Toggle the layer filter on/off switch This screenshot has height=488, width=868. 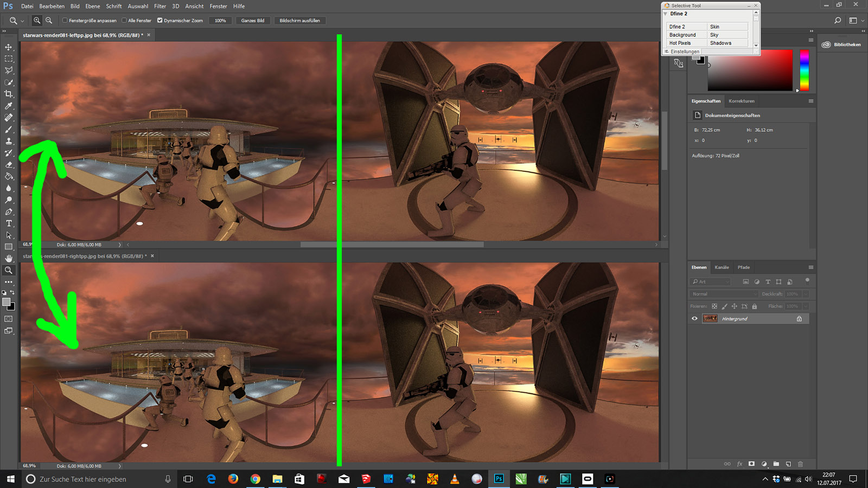[x=807, y=281]
